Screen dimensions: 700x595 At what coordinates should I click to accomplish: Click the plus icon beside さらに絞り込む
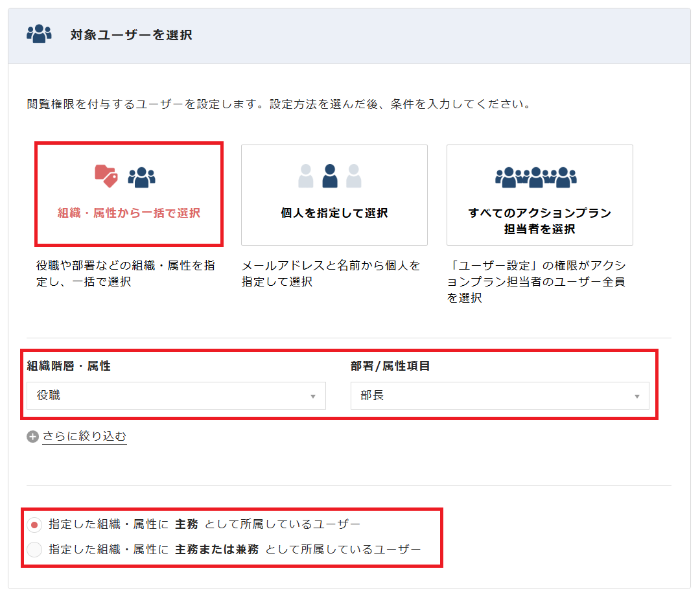[x=33, y=437]
